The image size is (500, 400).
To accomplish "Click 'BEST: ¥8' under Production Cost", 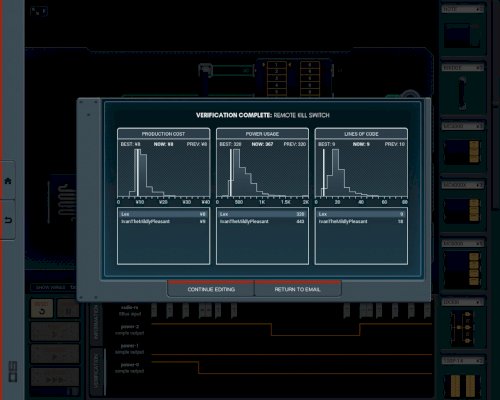I will [130, 144].
